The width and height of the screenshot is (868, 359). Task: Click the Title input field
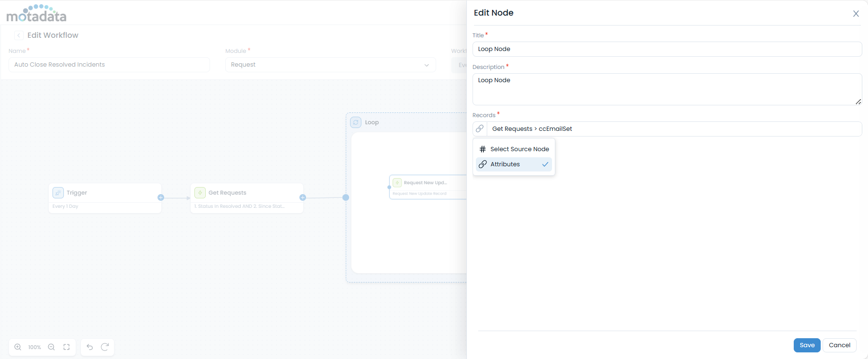[x=666, y=49]
